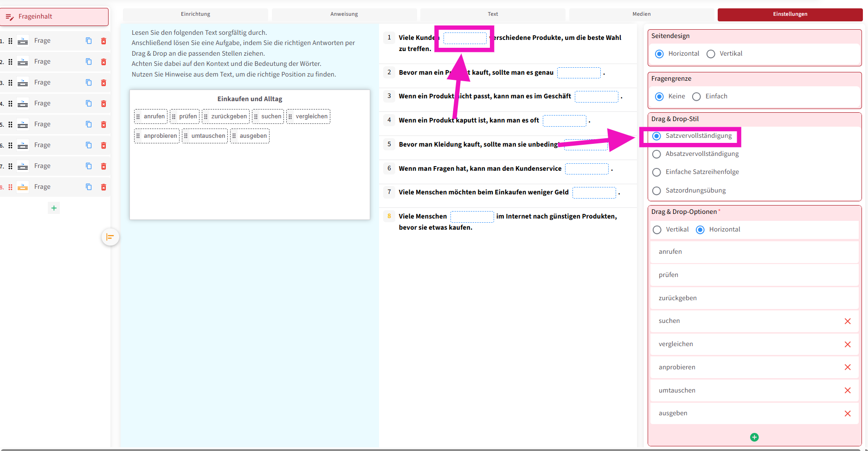Delete question 1 with the red trash icon
Screen dimensions: 868x451
pyautogui.click(x=103, y=41)
